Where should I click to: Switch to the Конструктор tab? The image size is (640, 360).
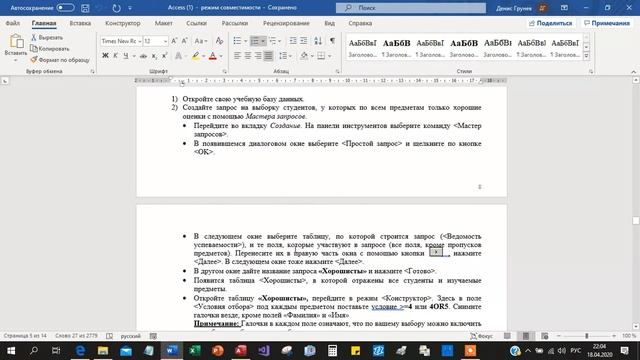coord(122,23)
